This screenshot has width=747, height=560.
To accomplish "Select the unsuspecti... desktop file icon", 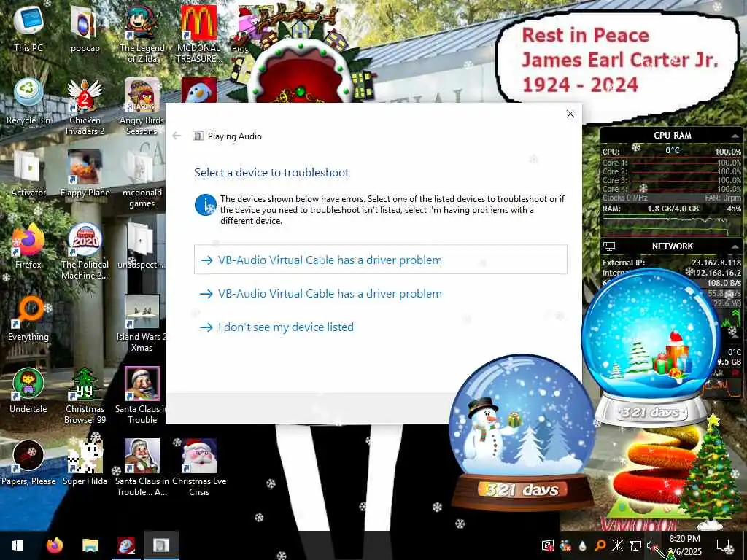I will (x=141, y=246).
